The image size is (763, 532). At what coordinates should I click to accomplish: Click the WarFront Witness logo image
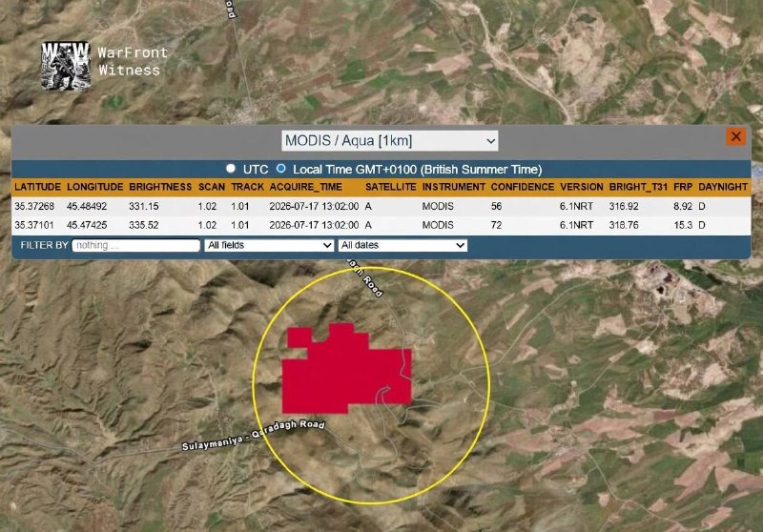tap(66, 66)
